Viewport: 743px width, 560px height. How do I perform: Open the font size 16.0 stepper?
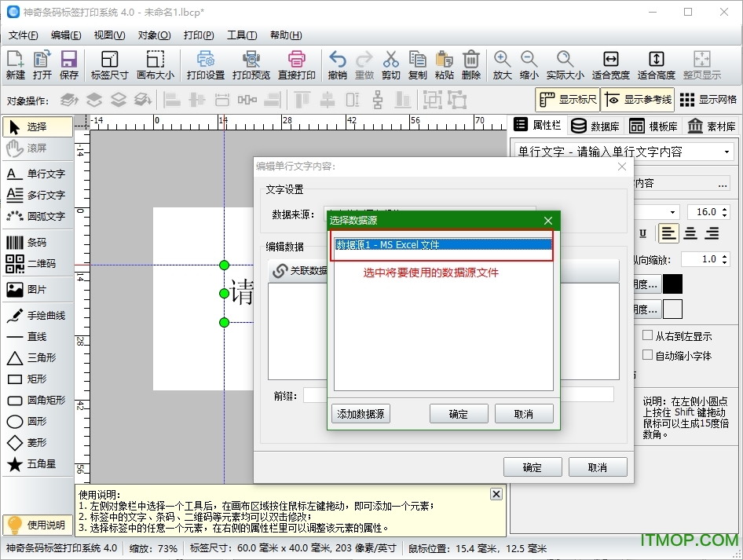[x=725, y=212]
